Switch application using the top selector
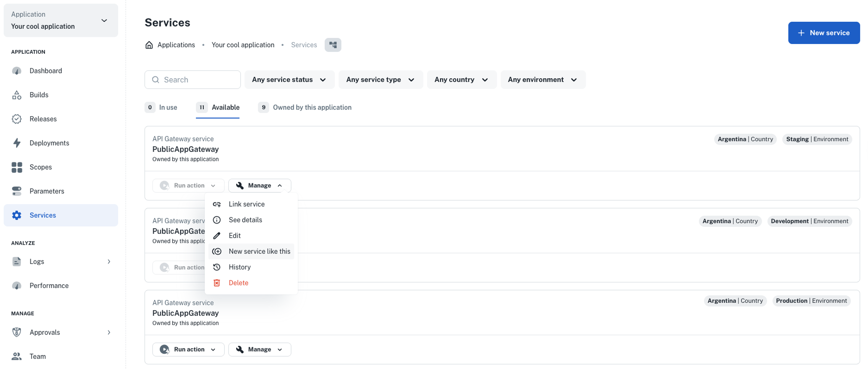The width and height of the screenshot is (868, 369). (61, 20)
